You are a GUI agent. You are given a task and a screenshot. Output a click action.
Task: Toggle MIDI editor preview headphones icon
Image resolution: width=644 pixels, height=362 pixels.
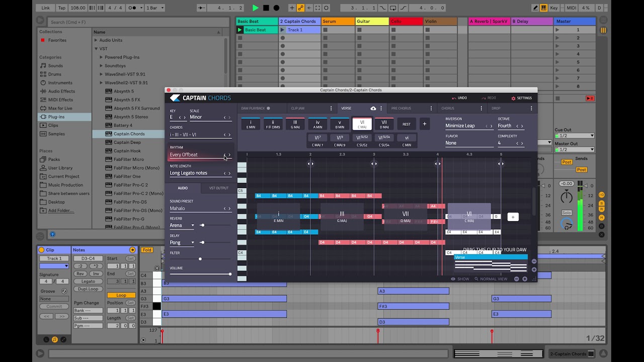(157, 268)
